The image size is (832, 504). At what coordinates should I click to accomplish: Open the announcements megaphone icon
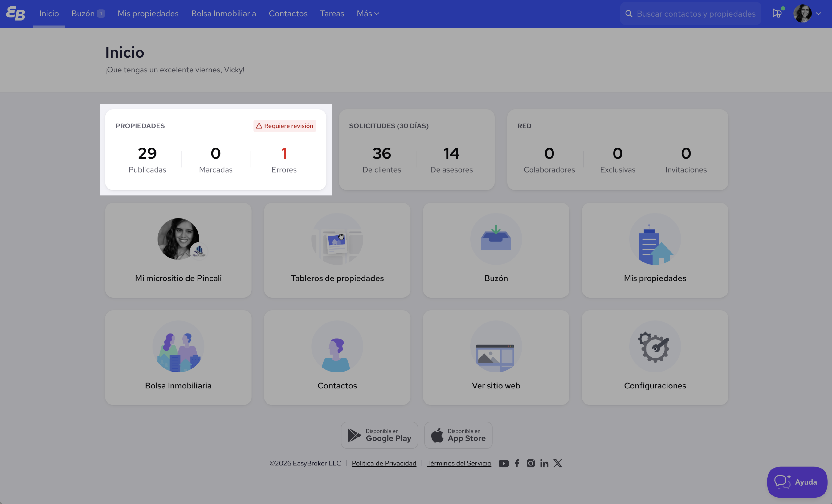tap(777, 14)
